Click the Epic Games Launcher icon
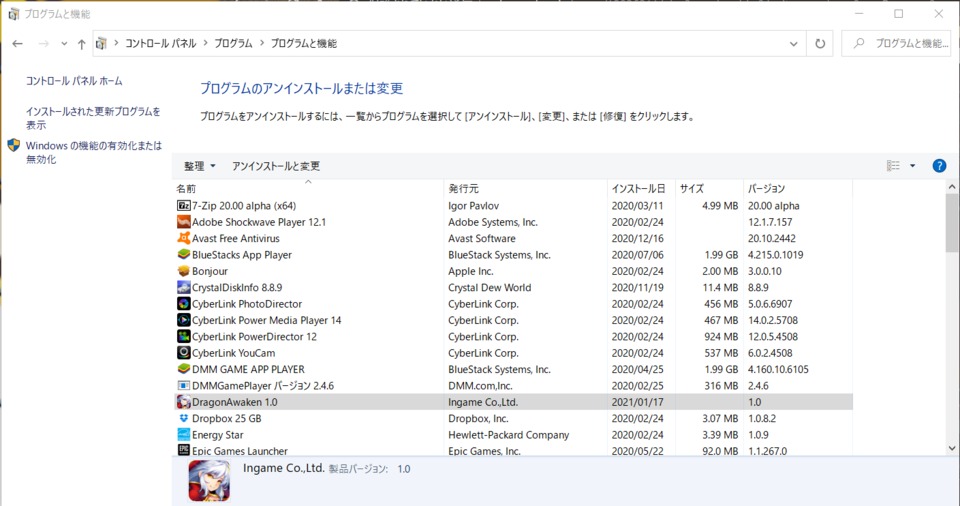Image resolution: width=960 pixels, height=506 pixels. point(183,450)
